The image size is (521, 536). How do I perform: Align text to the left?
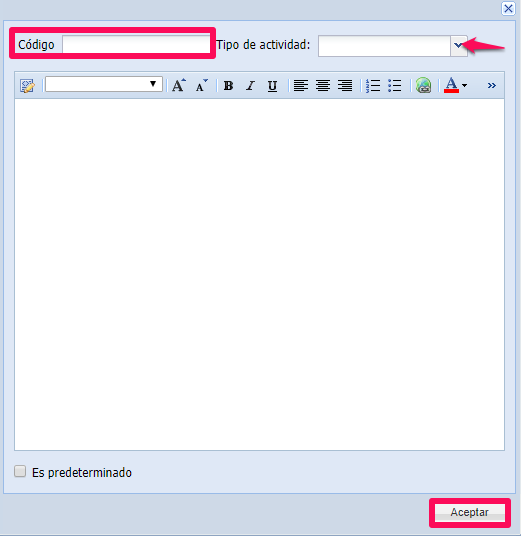point(301,85)
